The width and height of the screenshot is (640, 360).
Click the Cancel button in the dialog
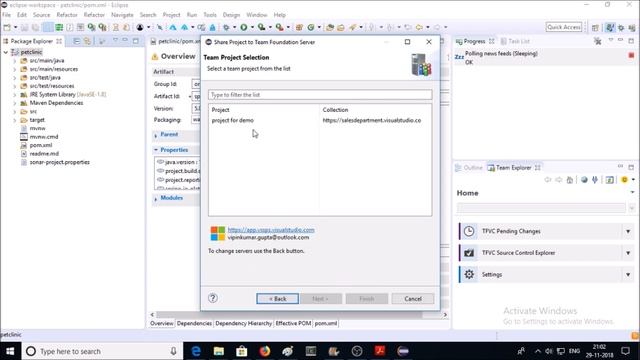[x=413, y=299]
